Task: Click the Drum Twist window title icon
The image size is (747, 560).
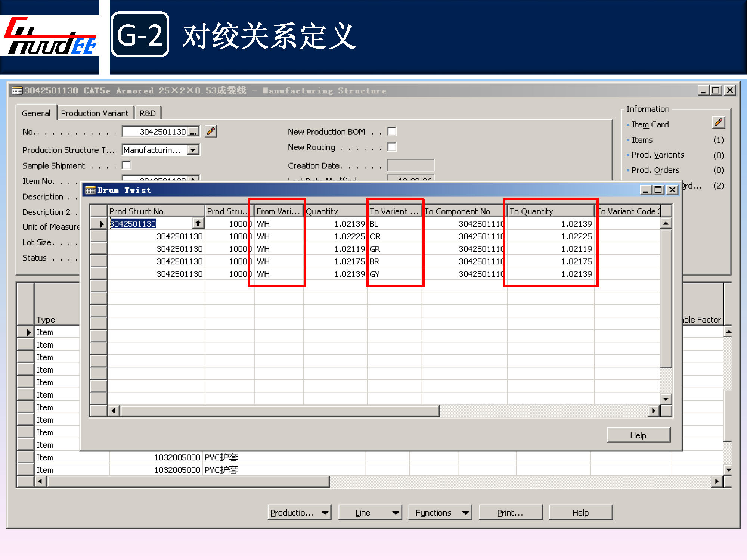Action: click(x=90, y=190)
